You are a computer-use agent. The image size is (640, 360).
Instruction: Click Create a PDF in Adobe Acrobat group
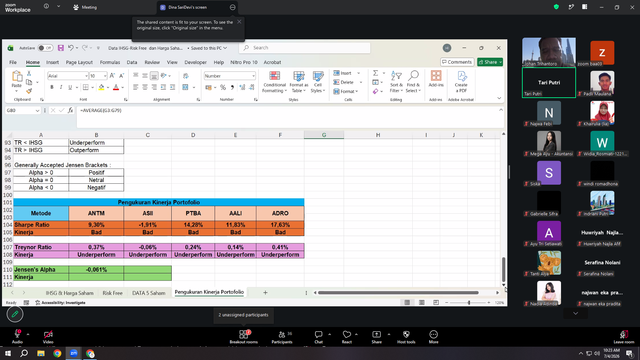[461, 82]
